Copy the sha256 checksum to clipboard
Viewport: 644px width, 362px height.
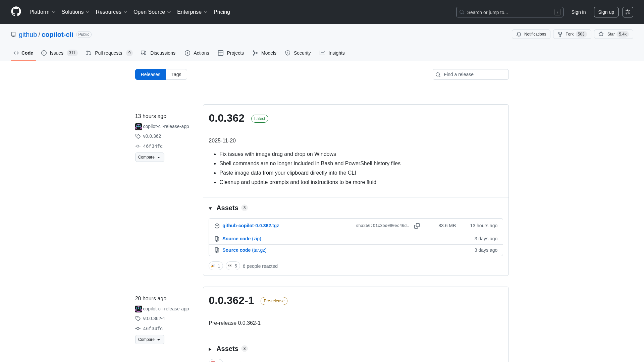[417, 226]
